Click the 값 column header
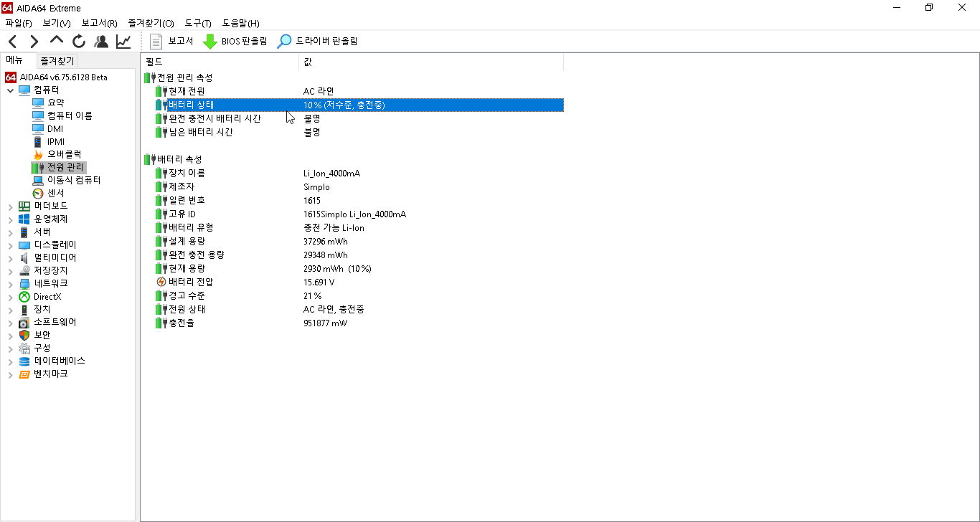Screen dimensions: 980x522 pyautogui.click(x=431, y=62)
